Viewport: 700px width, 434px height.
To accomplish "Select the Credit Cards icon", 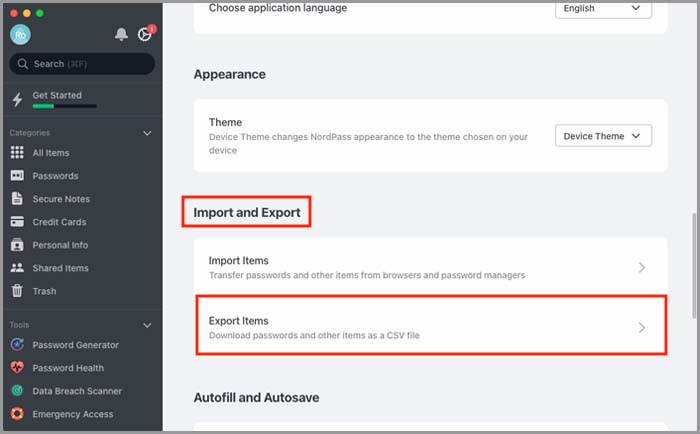I will coord(17,221).
